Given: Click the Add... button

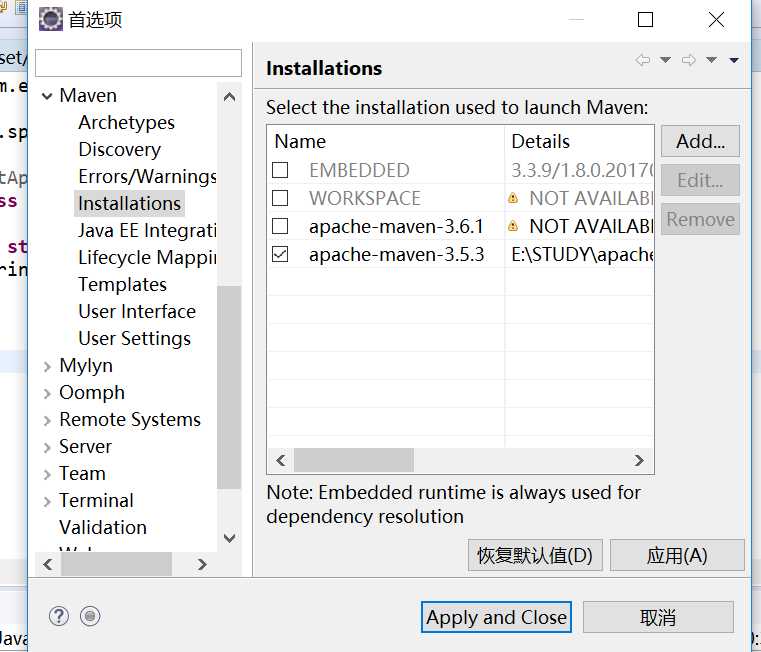Looking at the screenshot, I should coord(700,141).
